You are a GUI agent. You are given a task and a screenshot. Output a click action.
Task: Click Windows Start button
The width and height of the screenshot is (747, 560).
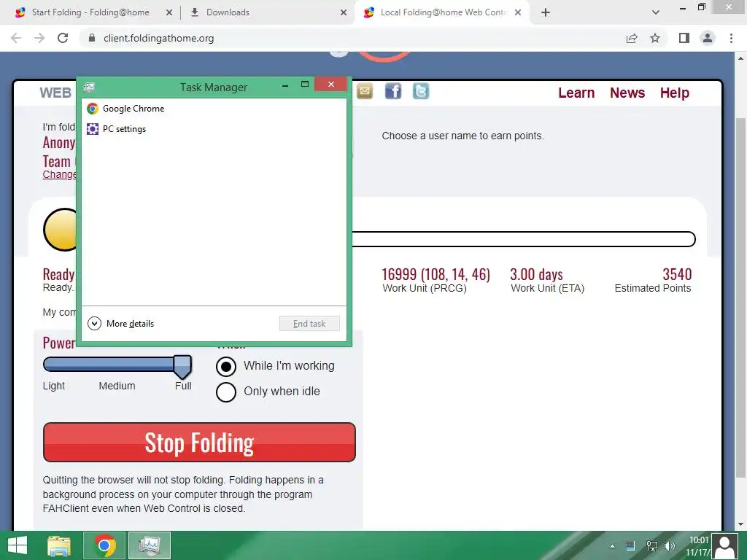click(x=18, y=545)
